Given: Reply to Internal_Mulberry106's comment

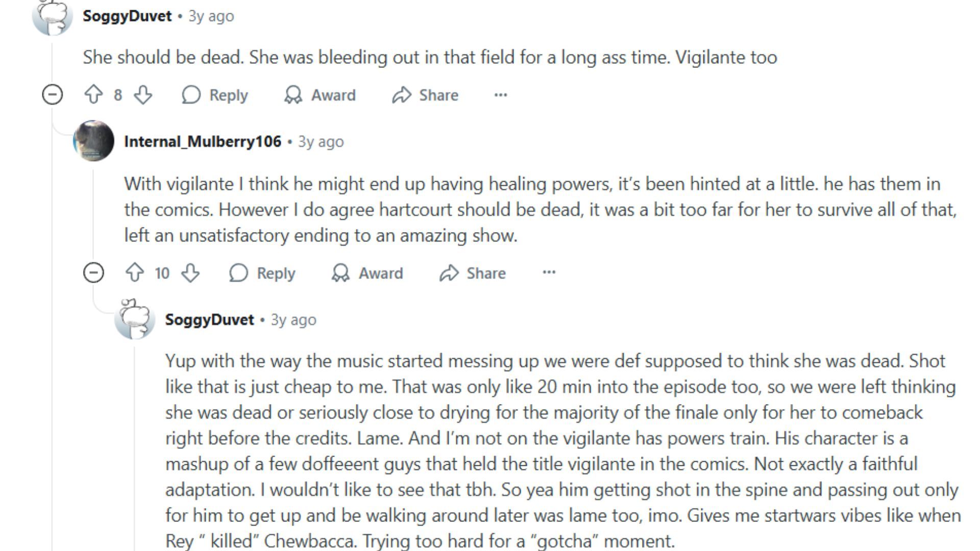Looking at the screenshot, I should tap(262, 273).
